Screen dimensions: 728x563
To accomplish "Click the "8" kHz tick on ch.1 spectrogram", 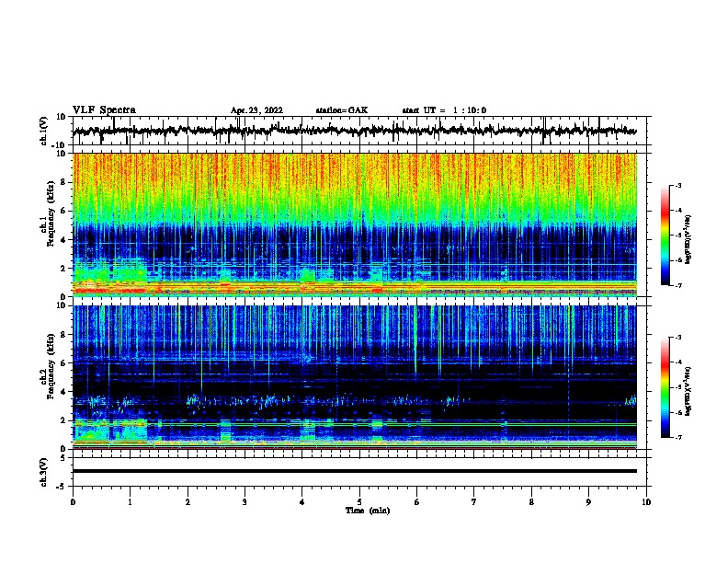I will pyautogui.click(x=64, y=182).
